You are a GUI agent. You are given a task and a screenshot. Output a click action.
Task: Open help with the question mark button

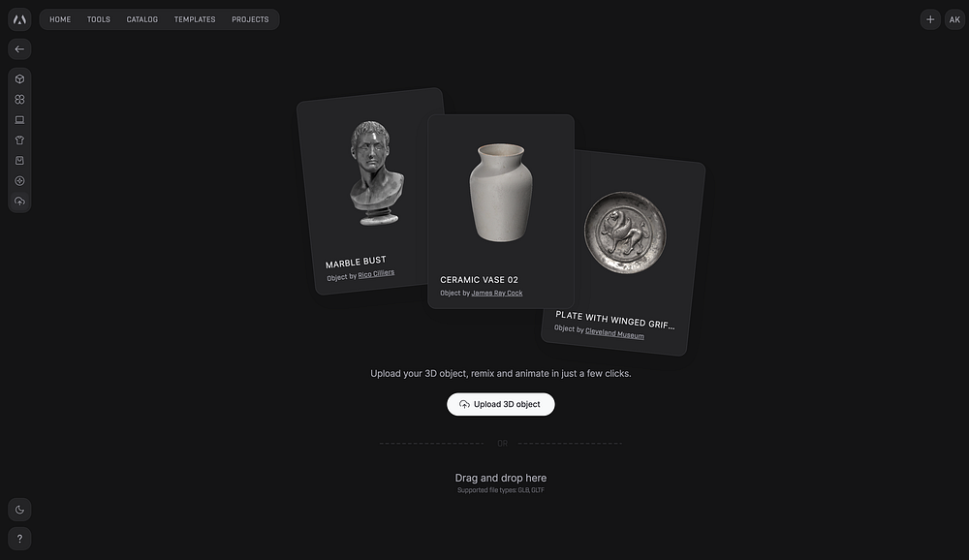click(x=19, y=539)
